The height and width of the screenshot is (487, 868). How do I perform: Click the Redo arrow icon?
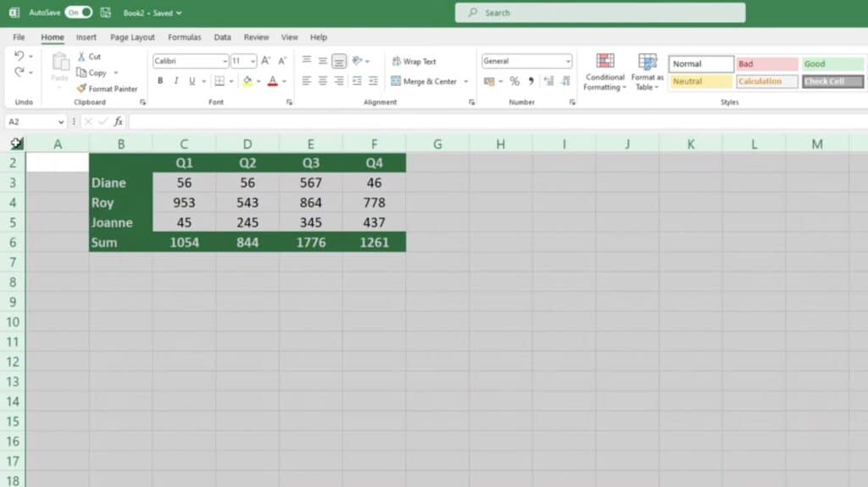click(x=19, y=72)
